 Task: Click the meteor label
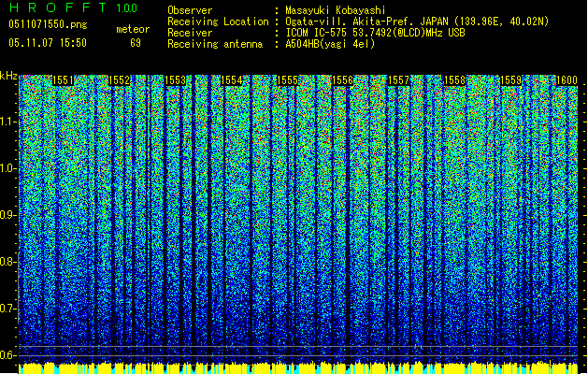coord(133,29)
